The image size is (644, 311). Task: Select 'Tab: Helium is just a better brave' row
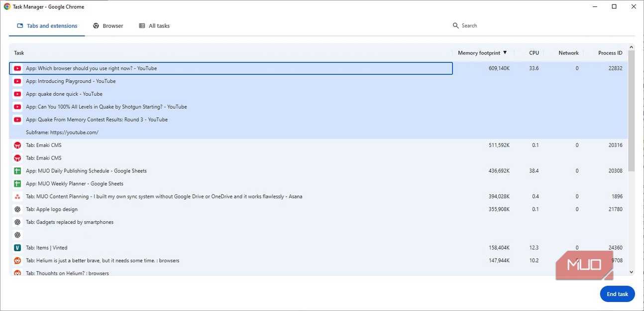(319, 261)
